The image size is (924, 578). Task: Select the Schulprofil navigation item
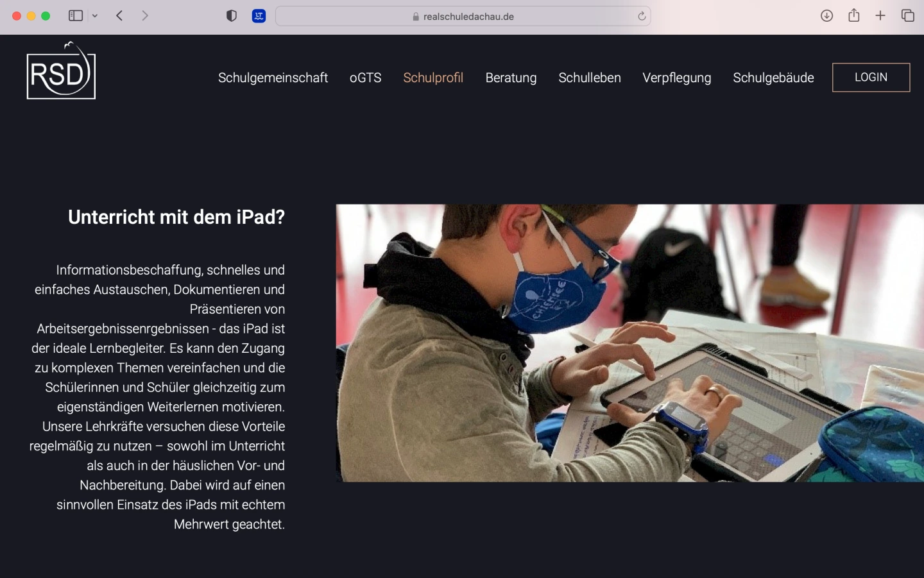pyautogui.click(x=433, y=78)
